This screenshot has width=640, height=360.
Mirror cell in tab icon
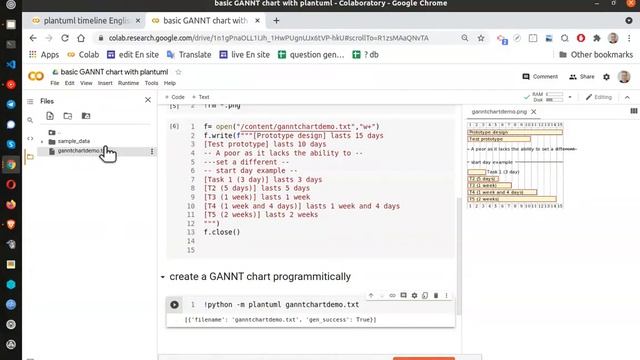click(x=425, y=295)
